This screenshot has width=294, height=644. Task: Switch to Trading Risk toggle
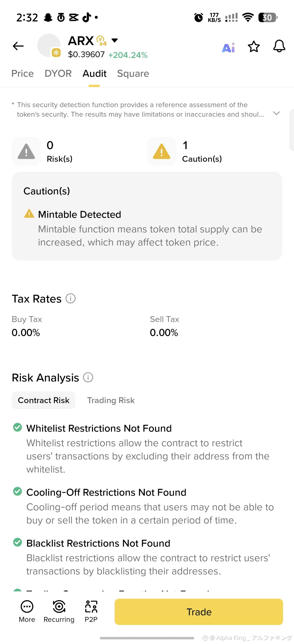click(111, 400)
